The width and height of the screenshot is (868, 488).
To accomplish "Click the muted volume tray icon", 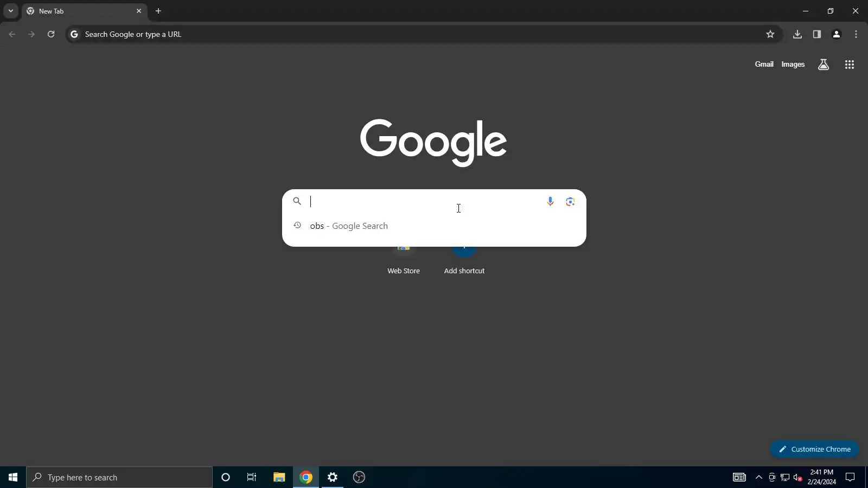I will point(798,477).
